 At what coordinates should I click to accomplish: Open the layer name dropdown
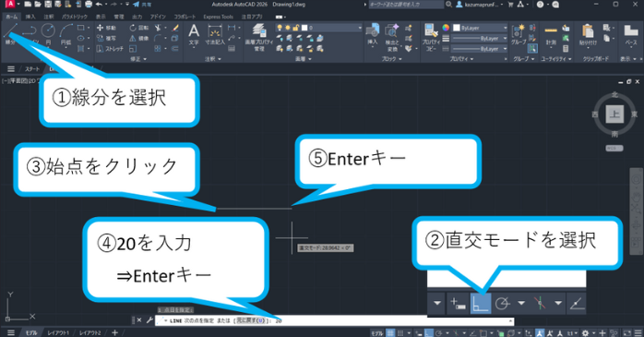pos(319,28)
